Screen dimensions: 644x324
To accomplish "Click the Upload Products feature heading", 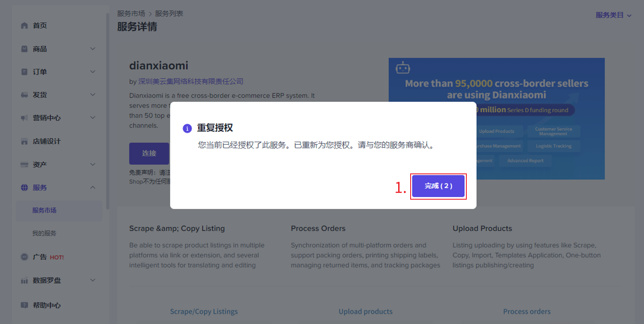I will click(482, 228).
